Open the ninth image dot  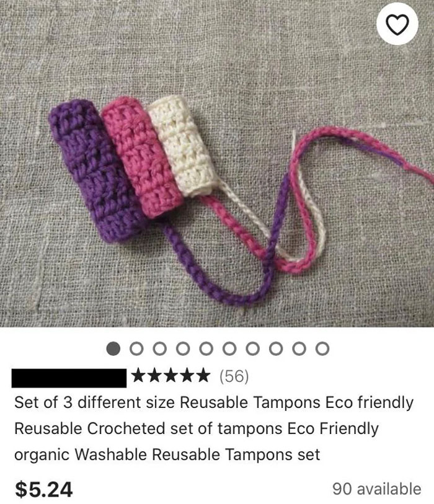point(299,349)
